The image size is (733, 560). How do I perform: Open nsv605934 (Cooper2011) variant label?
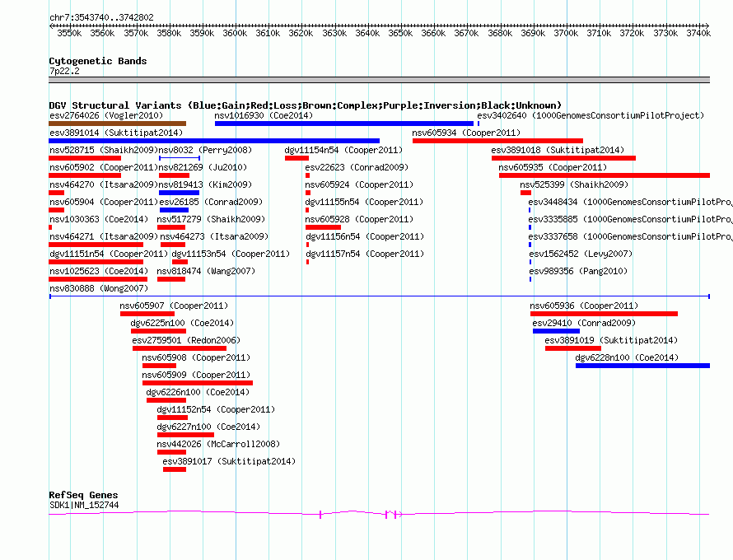466,133
